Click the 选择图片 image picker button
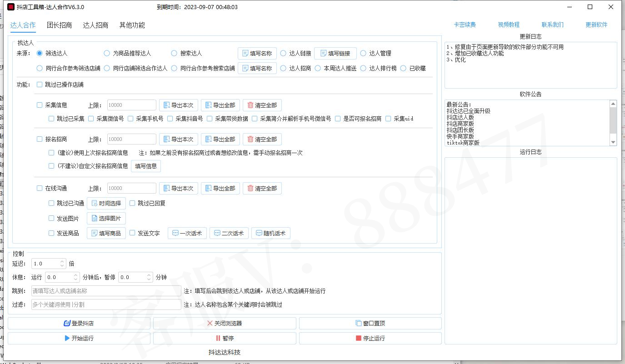625x364 pixels. coord(106,218)
